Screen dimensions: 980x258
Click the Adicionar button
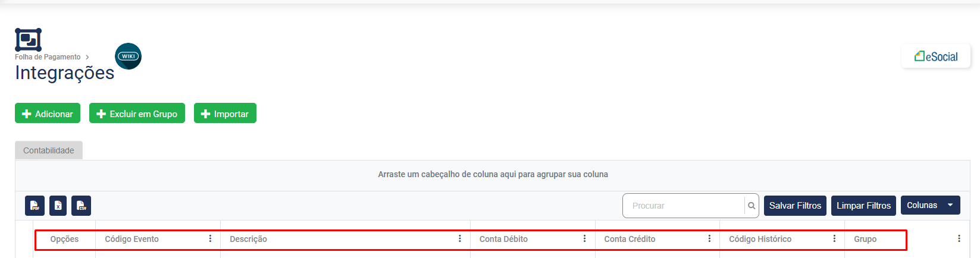(48, 114)
